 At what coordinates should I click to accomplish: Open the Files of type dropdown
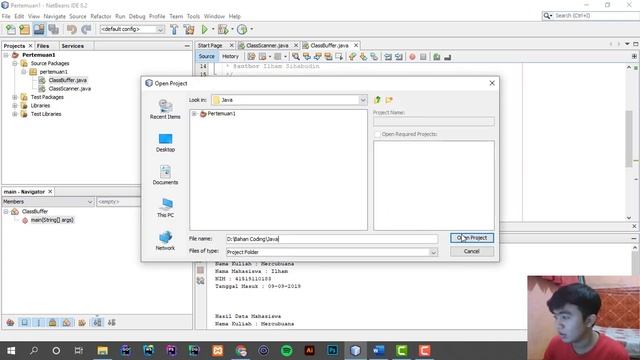point(433,252)
